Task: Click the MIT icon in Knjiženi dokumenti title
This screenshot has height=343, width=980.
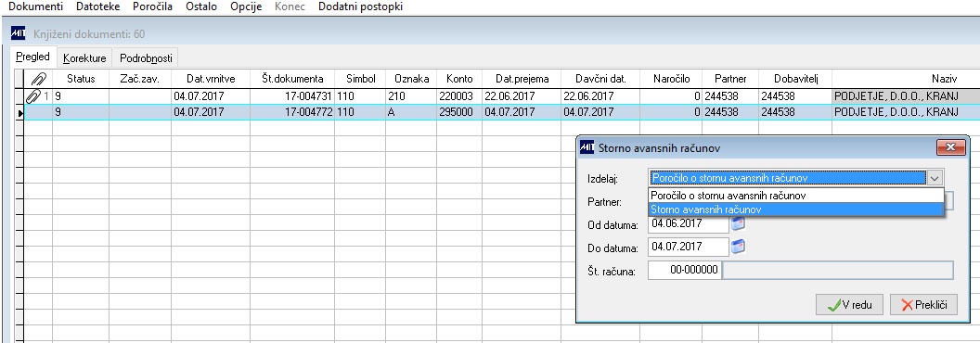Action: [x=19, y=33]
